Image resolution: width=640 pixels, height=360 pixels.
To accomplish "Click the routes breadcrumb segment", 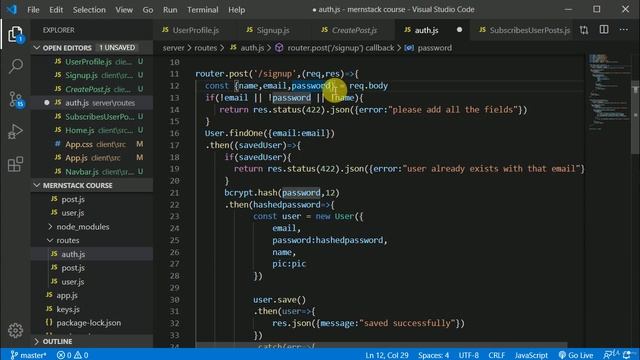I will click(205, 48).
